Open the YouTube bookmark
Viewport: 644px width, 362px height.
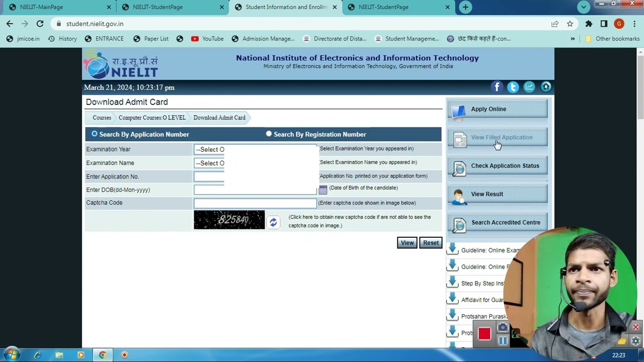(x=207, y=39)
